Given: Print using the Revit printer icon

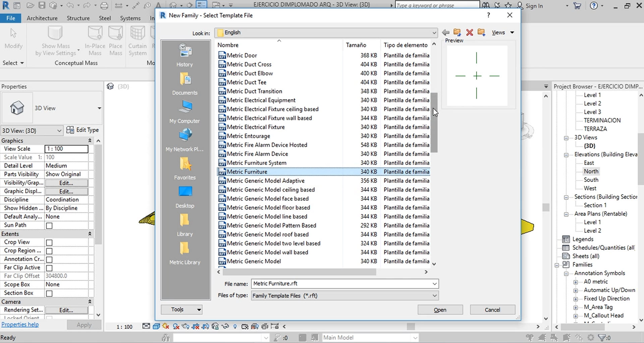Looking at the screenshot, I should 104,5.
